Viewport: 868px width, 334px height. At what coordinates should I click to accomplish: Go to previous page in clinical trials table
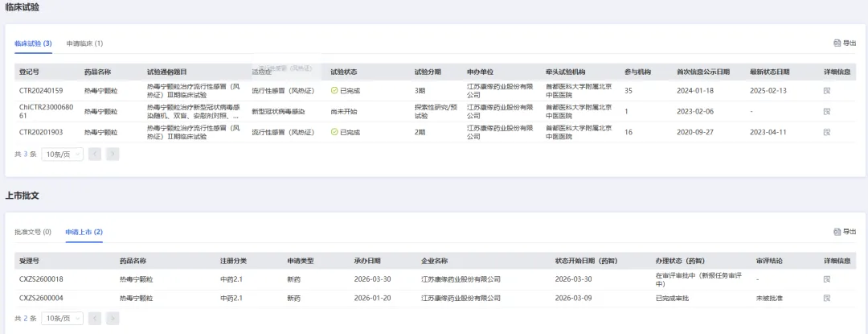95,154
